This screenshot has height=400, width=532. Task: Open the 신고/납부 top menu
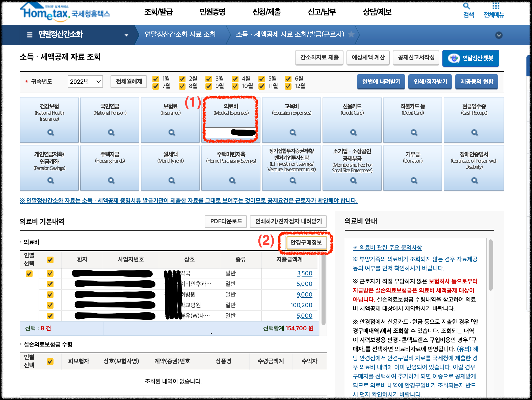[322, 12]
